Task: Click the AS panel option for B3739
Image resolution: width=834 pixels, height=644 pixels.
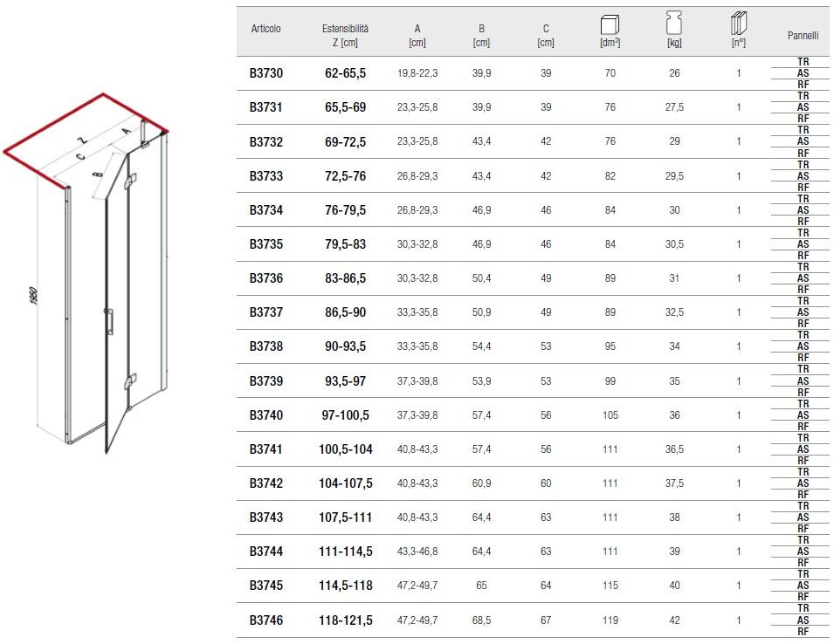Action: point(803,380)
